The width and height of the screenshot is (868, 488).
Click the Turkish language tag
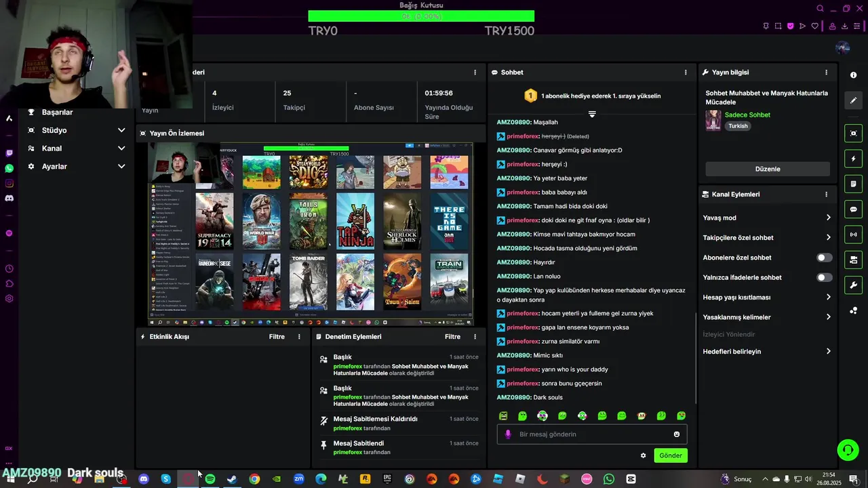[x=738, y=126]
